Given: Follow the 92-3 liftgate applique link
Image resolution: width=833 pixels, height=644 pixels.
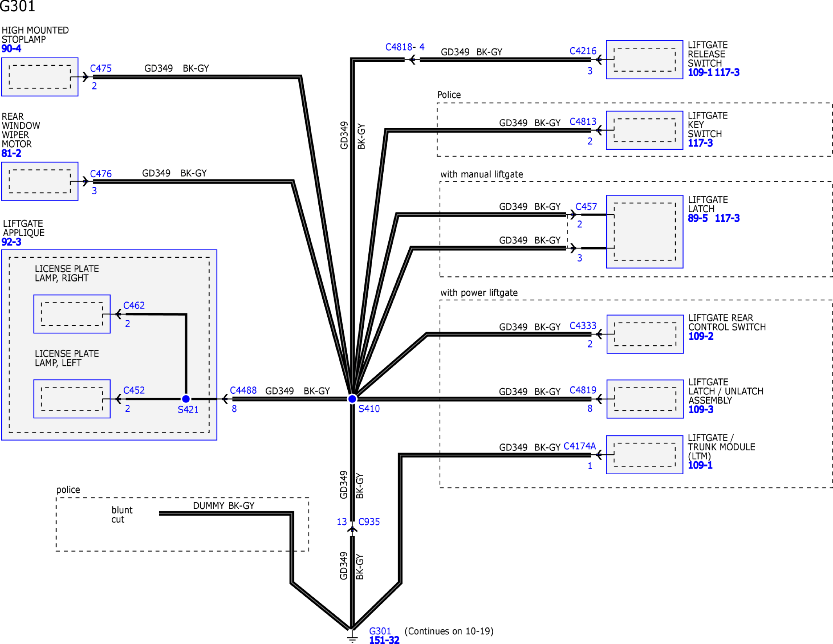Looking at the screenshot, I should [x=11, y=242].
